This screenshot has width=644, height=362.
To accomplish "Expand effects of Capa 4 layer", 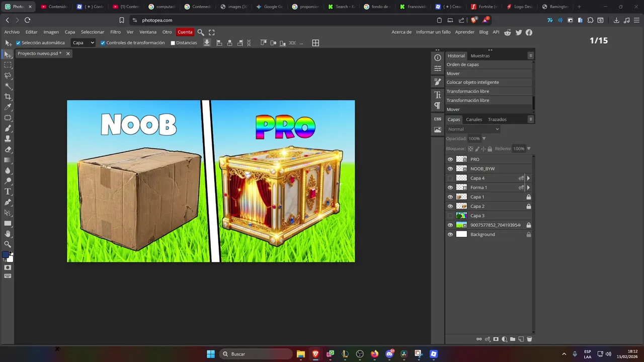I will (528, 178).
